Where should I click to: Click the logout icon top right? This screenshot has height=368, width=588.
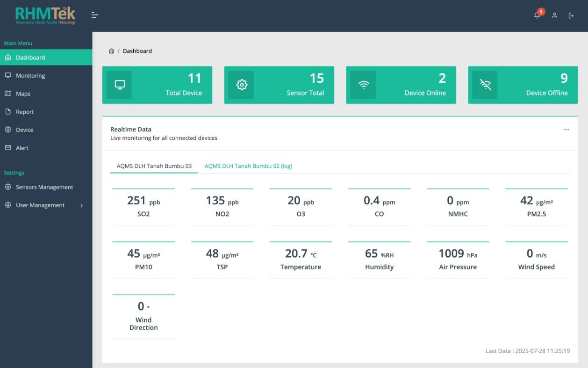[x=571, y=15]
